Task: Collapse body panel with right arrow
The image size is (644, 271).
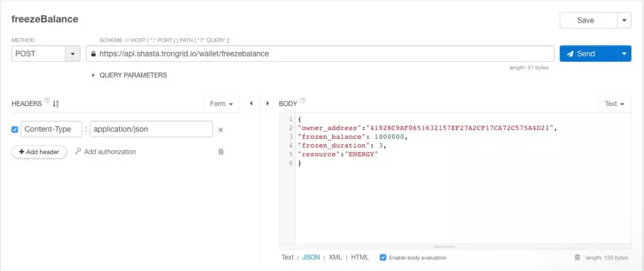Action: [268, 103]
